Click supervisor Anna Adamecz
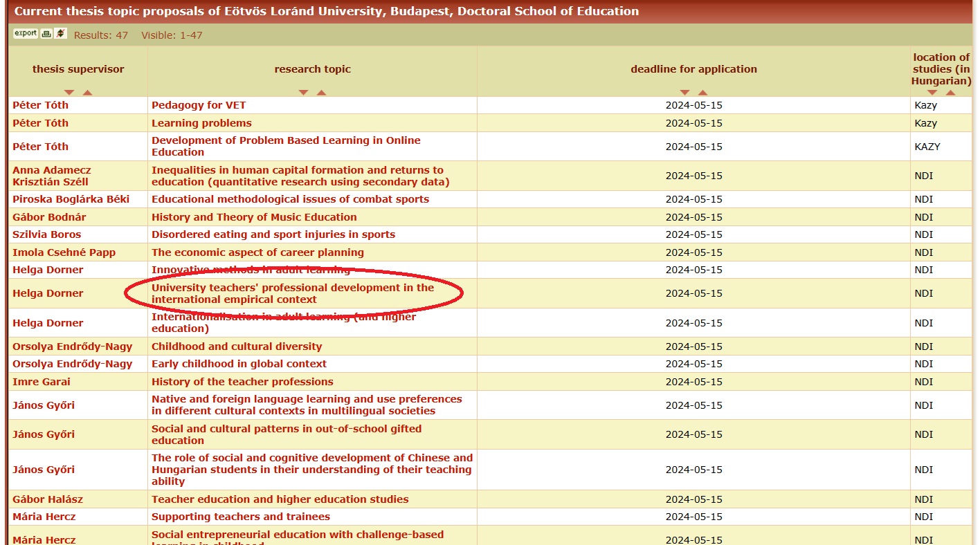Screen dimensions: 980x545 click(52, 170)
